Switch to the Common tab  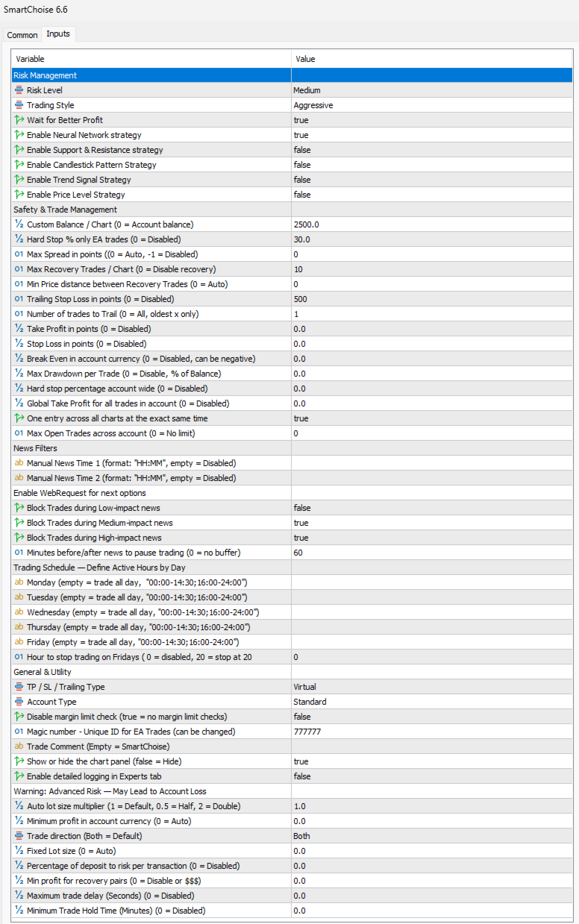point(22,35)
